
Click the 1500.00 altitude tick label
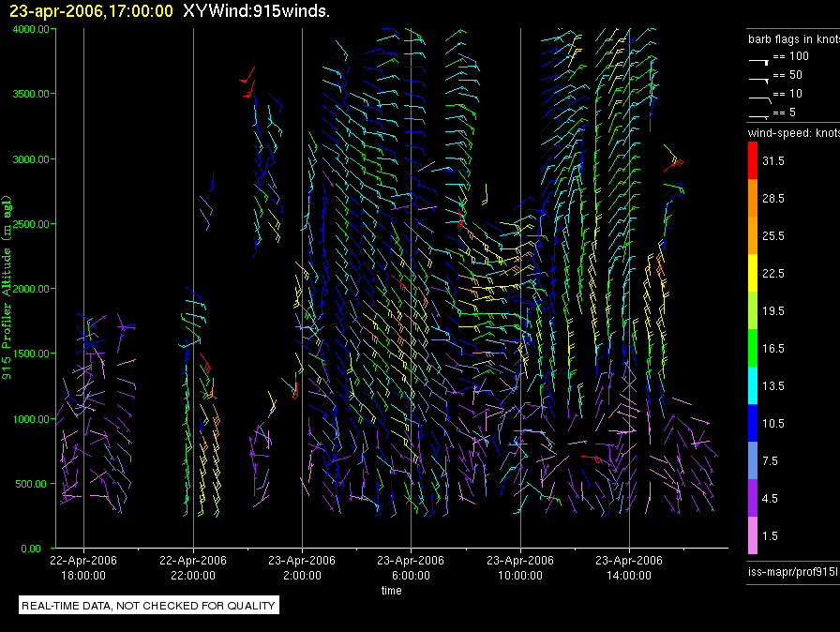pyautogui.click(x=31, y=354)
